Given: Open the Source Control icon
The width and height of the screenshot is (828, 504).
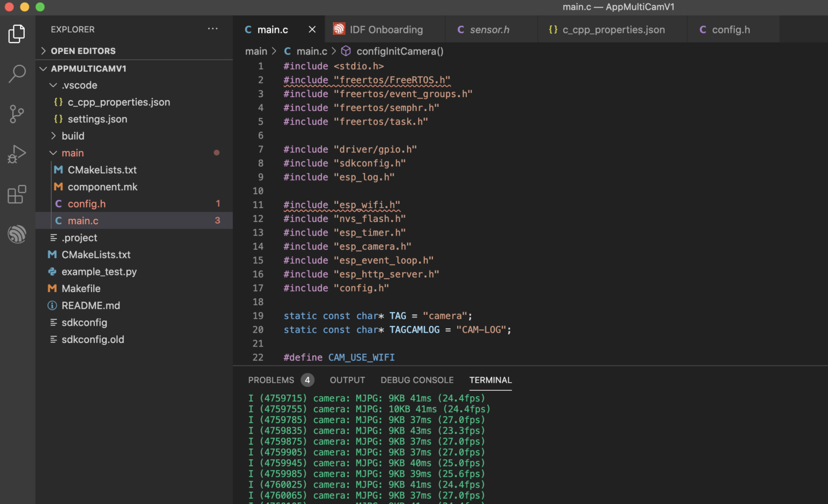Looking at the screenshot, I should 17,114.
